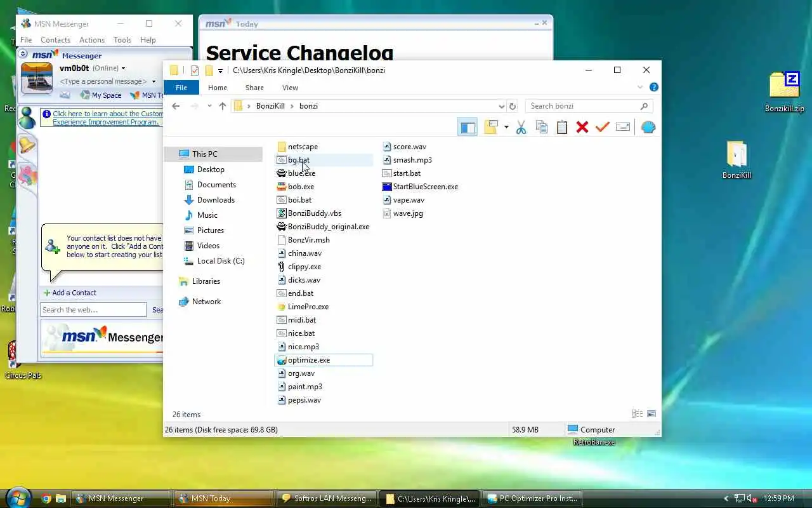
Task: Click the Messenger contacts buddy tab icon
Action: 27,118
